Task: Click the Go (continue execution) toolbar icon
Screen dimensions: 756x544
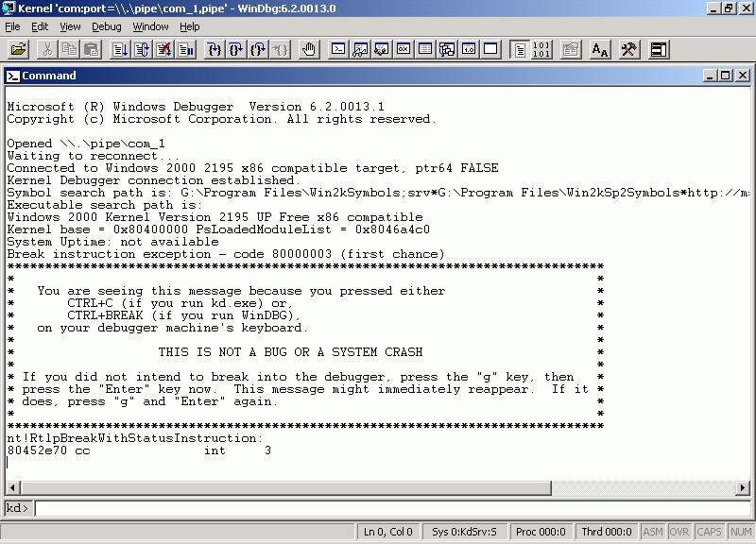Action: click(119, 49)
